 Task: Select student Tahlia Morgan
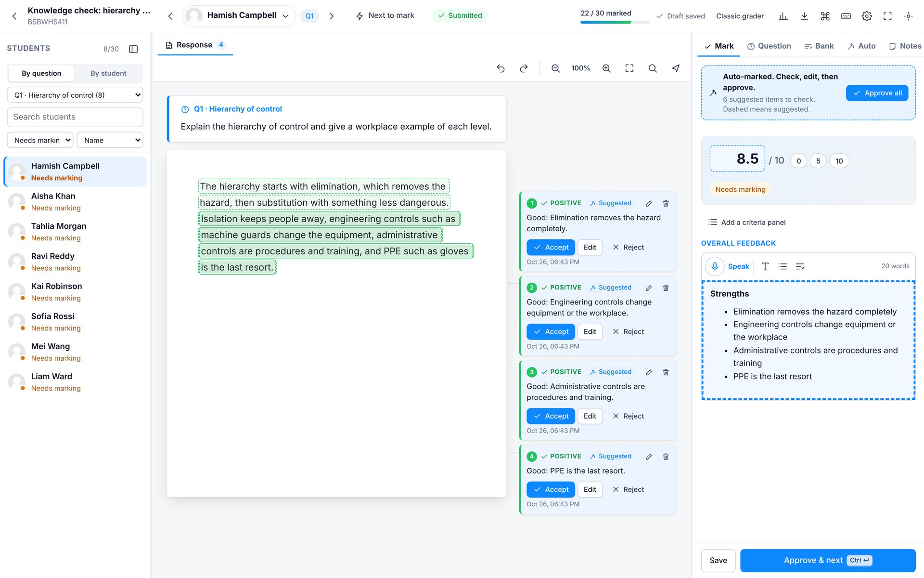(75, 232)
